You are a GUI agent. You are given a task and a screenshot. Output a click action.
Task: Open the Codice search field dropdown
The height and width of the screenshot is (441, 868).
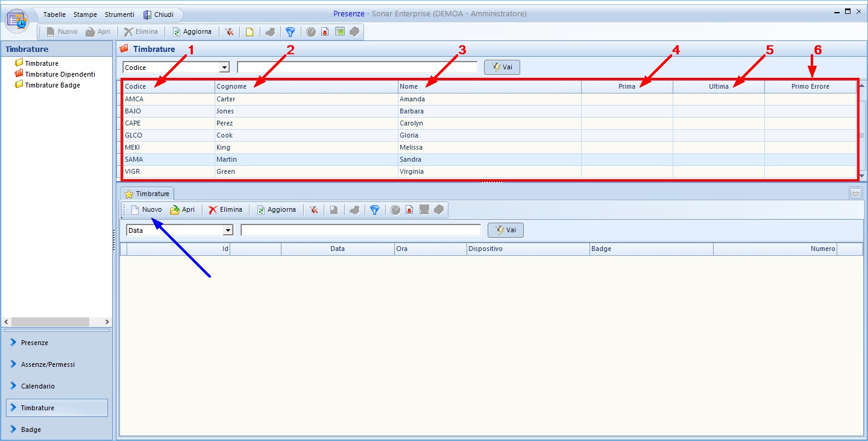tap(225, 68)
